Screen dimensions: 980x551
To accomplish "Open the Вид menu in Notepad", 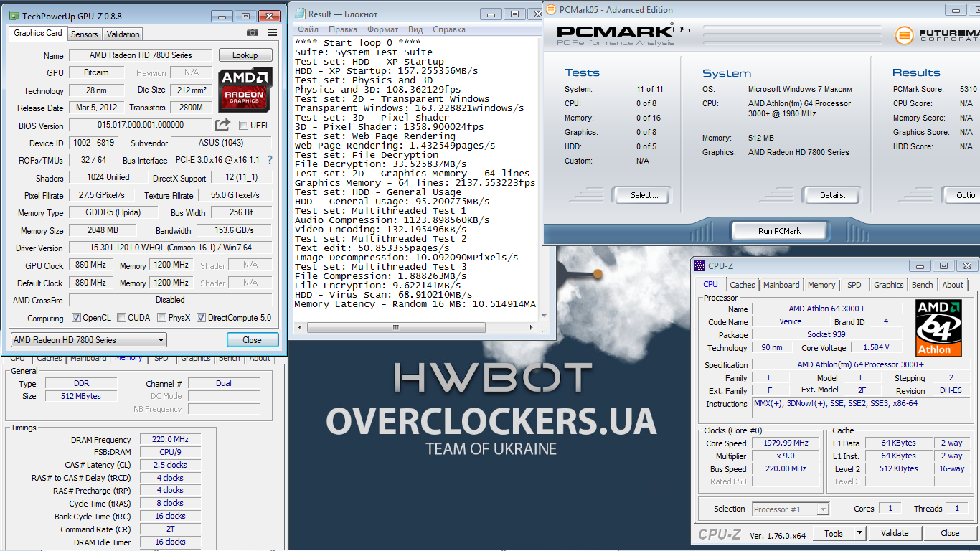I will [x=415, y=29].
